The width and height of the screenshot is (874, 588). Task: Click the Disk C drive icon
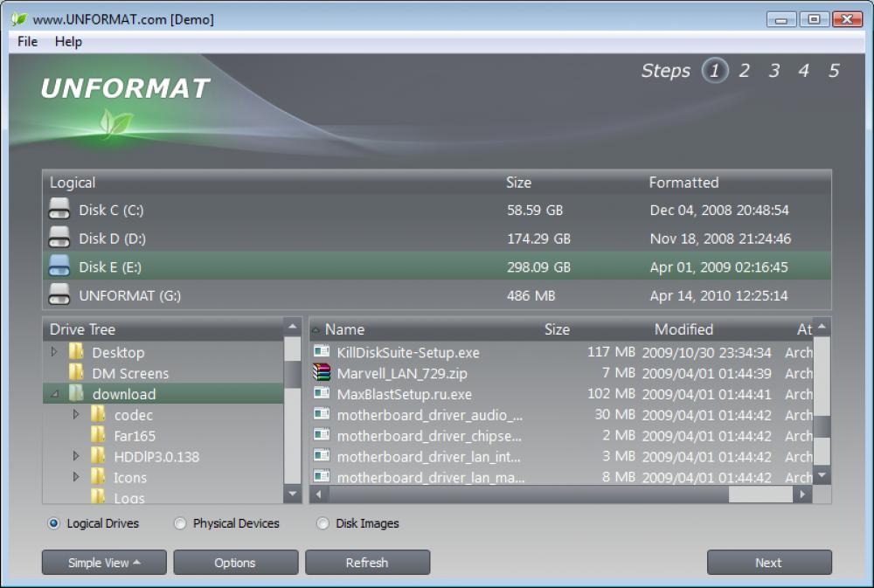pyautogui.click(x=59, y=208)
